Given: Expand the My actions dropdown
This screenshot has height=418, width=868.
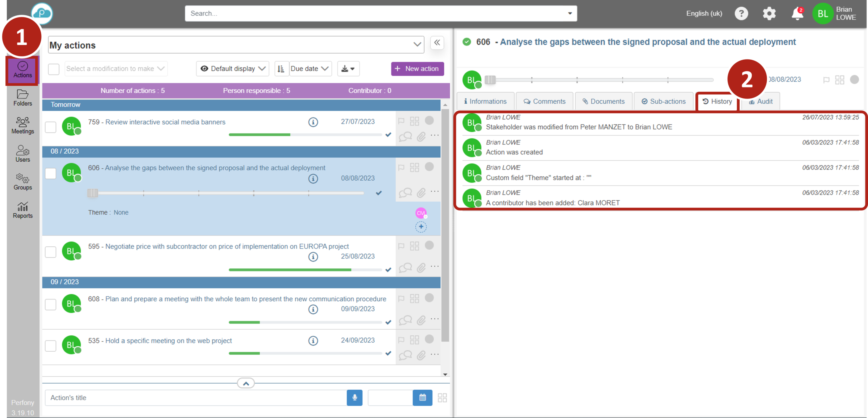Looking at the screenshot, I should [236, 45].
